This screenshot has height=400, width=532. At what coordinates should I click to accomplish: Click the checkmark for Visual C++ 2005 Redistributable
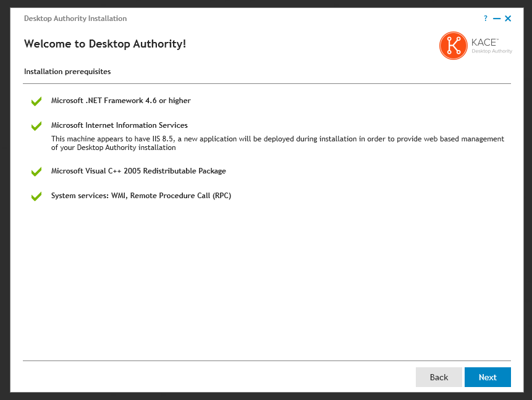[36, 172]
